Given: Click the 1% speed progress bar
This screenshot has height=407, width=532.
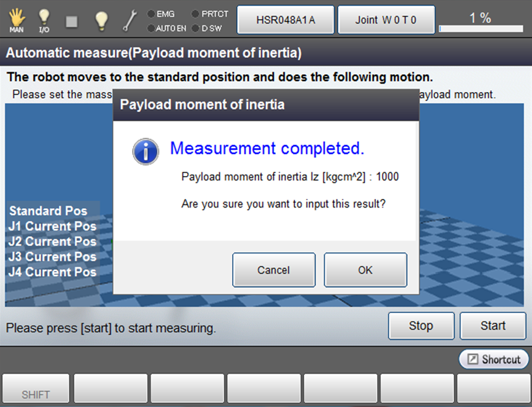Looking at the screenshot, I should click(480, 28).
